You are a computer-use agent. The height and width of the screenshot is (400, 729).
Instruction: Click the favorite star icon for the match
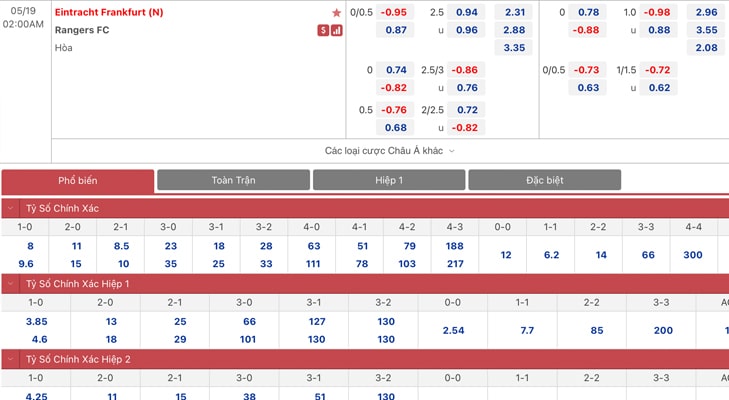[x=336, y=13]
